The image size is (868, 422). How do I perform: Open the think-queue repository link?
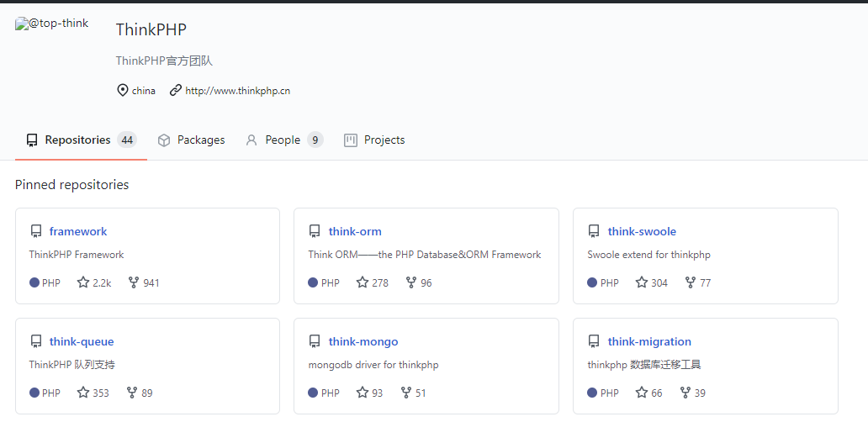pyautogui.click(x=82, y=341)
